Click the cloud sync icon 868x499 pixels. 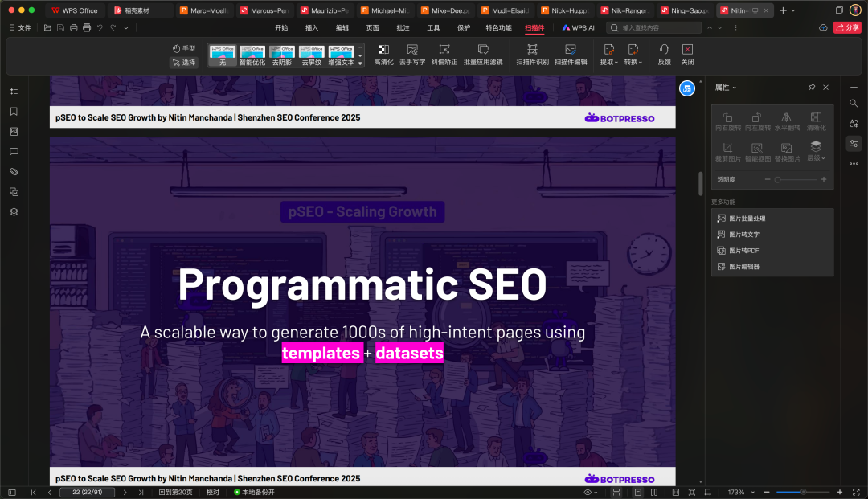(x=823, y=27)
